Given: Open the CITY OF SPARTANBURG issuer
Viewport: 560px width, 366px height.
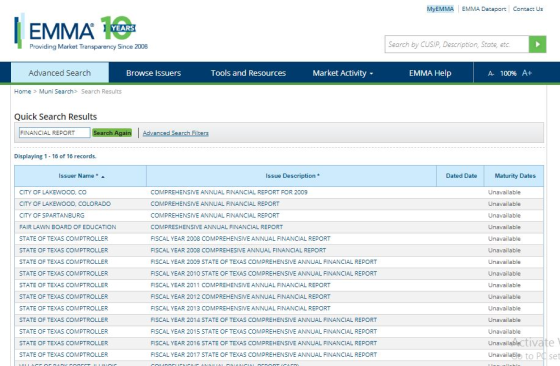Looking at the screenshot, I should point(52,215).
